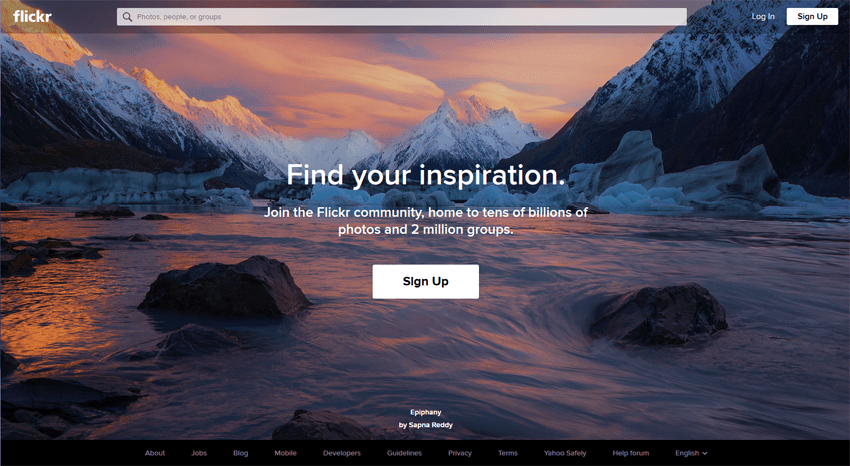The width and height of the screenshot is (850, 466).
Task: Open the Epiphany photo title link
Action: (426, 412)
